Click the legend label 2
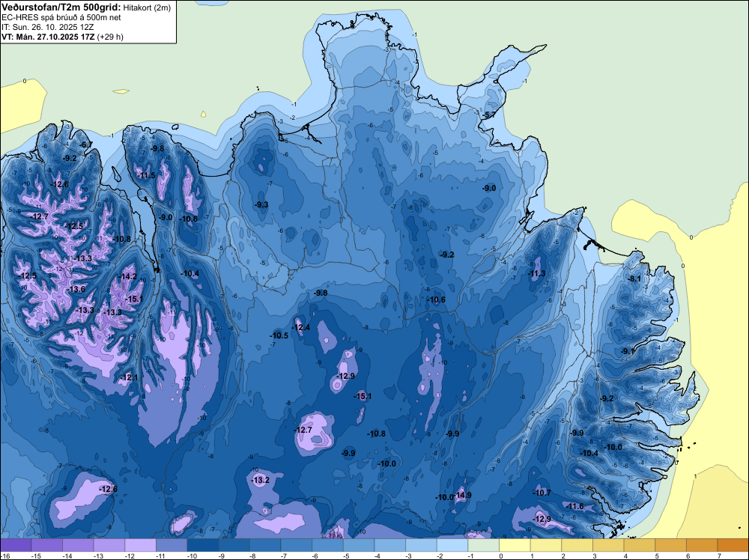 point(563,556)
